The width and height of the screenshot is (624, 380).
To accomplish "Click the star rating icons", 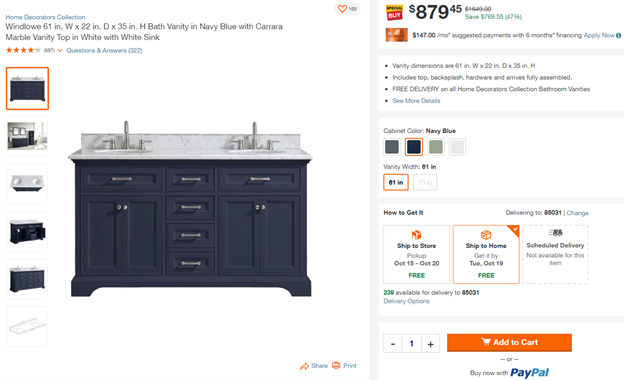I will [23, 50].
